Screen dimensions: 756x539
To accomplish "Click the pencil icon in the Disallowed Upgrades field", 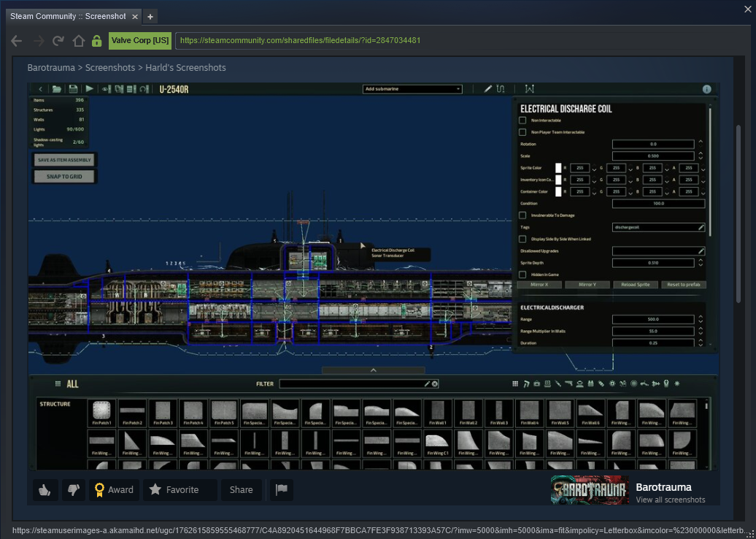I will (701, 251).
